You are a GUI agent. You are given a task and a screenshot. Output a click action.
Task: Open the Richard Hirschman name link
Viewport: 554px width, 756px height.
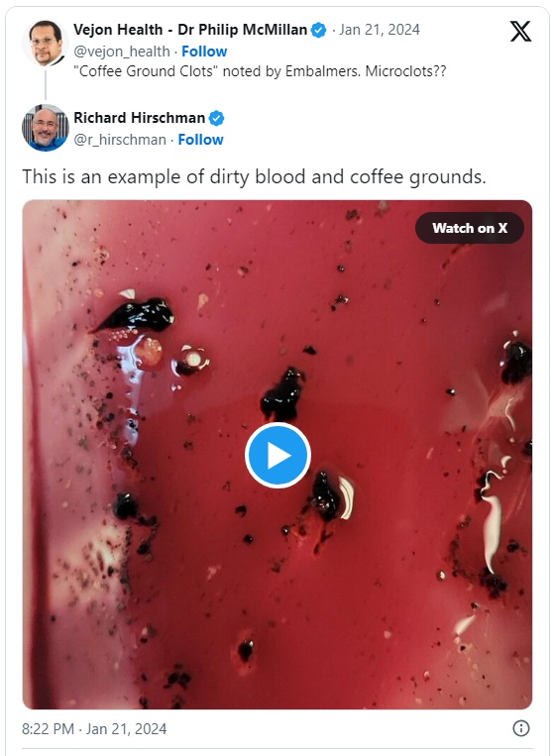(x=140, y=118)
